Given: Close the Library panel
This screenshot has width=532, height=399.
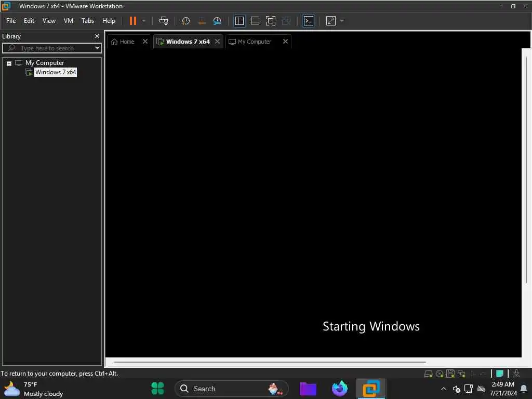Looking at the screenshot, I should coord(97,36).
